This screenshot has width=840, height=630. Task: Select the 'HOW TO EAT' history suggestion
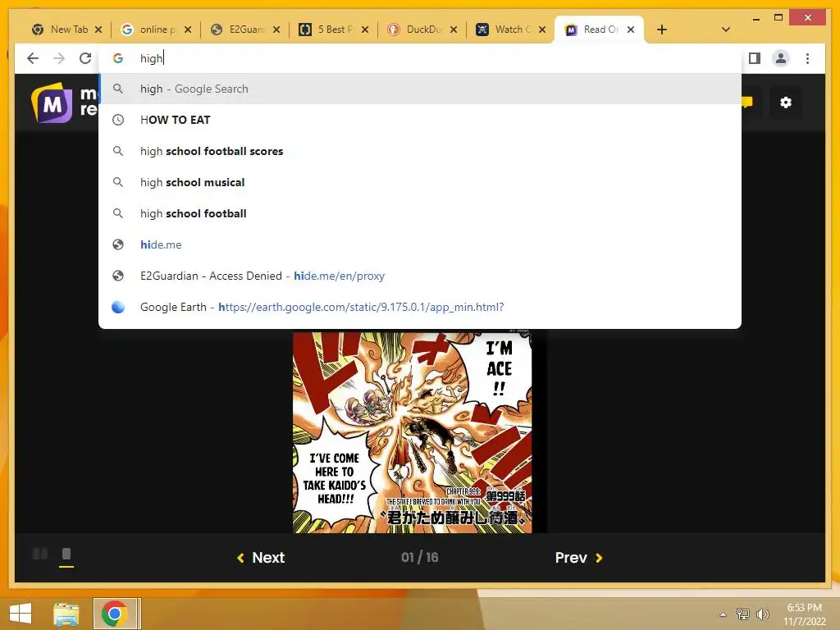420,120
